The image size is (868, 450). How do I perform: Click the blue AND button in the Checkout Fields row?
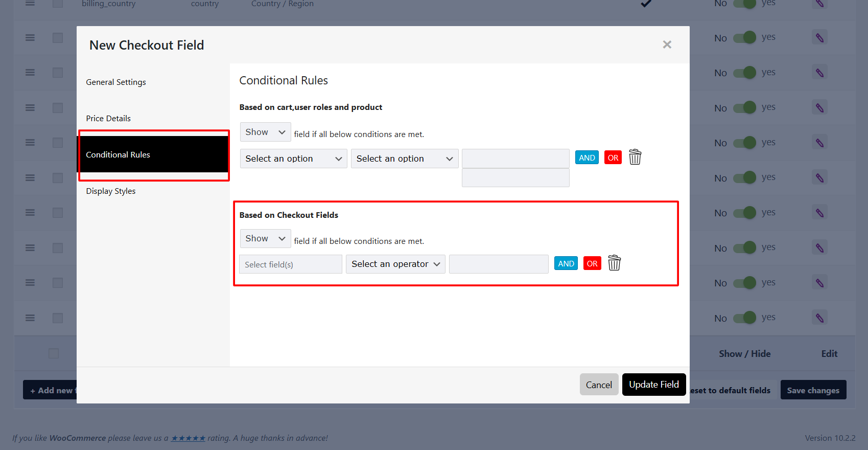pyautogui.click(x=566, y=263)
